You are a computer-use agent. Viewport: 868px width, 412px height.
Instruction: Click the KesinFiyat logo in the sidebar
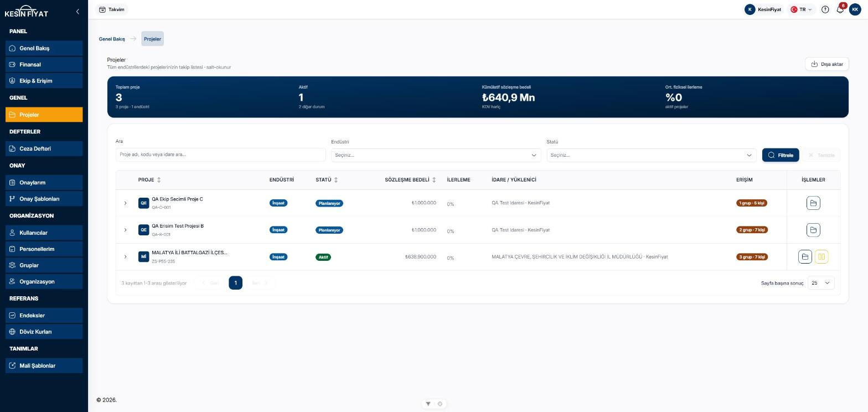click(27, 12)
